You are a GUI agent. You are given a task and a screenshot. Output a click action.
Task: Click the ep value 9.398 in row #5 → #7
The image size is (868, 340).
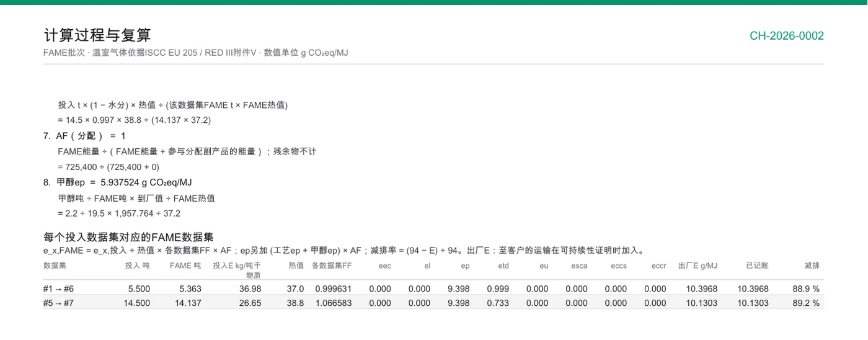(x=458, y=303)
